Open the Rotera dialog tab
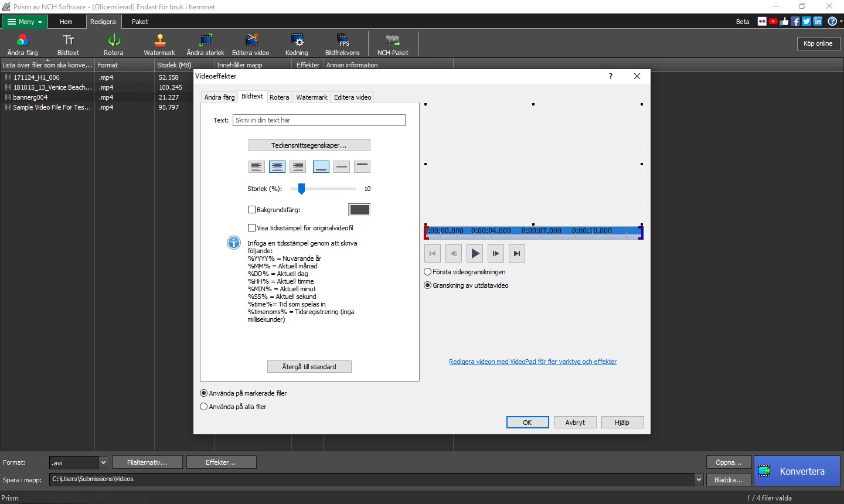The height and width of the screenshot is (504, 844). pyautogui.click(x=280, y=97)
